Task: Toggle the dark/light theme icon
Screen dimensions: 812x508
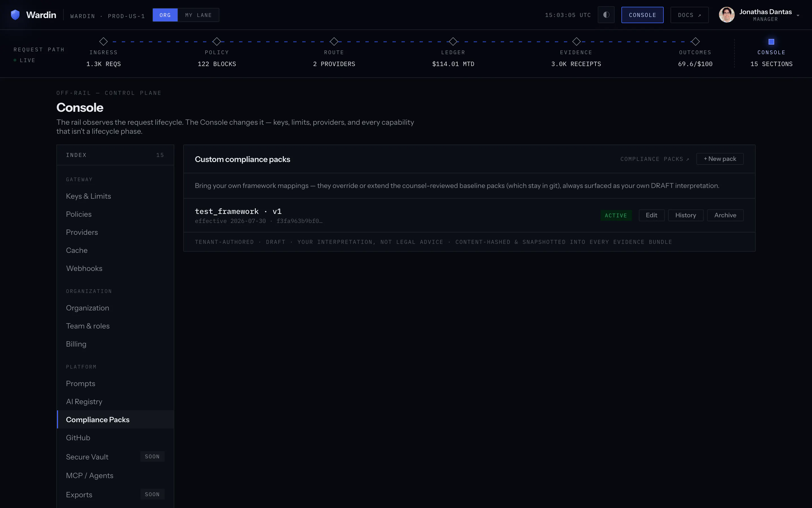Action: 606,15
